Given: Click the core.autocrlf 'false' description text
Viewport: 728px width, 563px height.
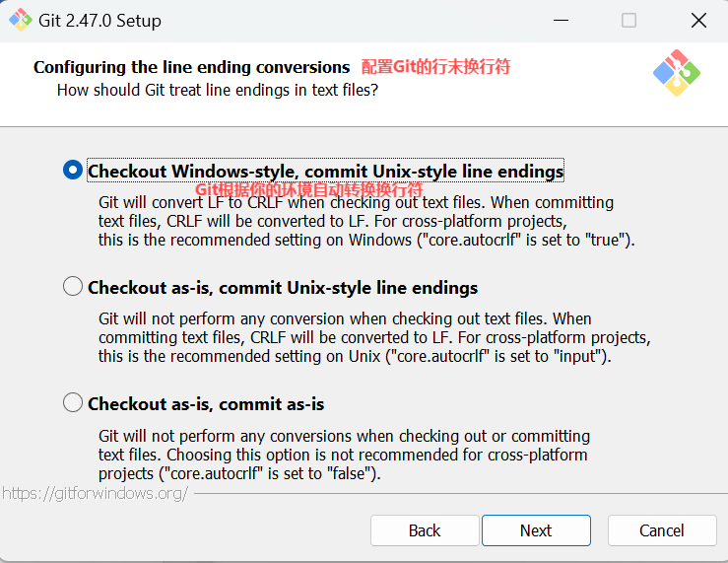Looking at the screenshot, I should tap(344, 455).
